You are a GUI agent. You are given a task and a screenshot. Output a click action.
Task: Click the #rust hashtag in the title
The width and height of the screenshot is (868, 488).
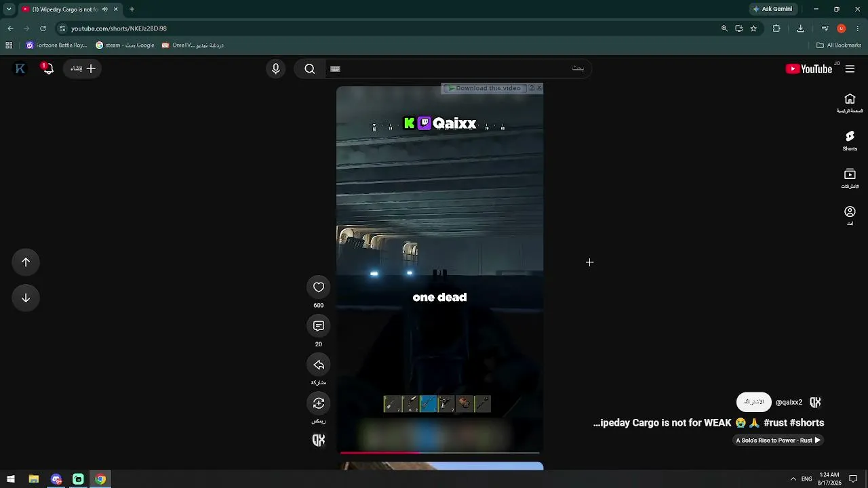[775, 423]
